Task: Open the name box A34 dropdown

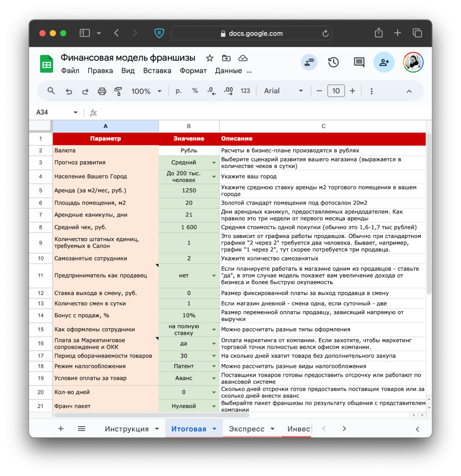Action: point(75,112)
